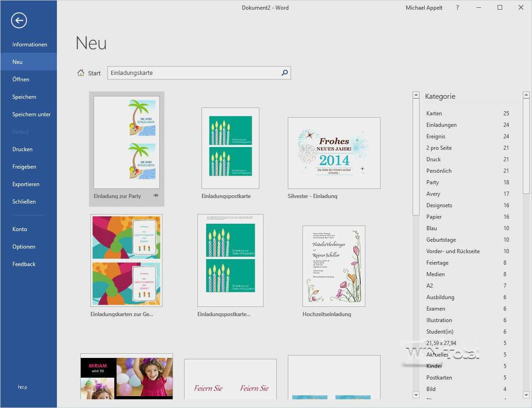Screen dimensions: 532x408
Task: Filter by Einladungen category
Action: [x=441, y=125]
